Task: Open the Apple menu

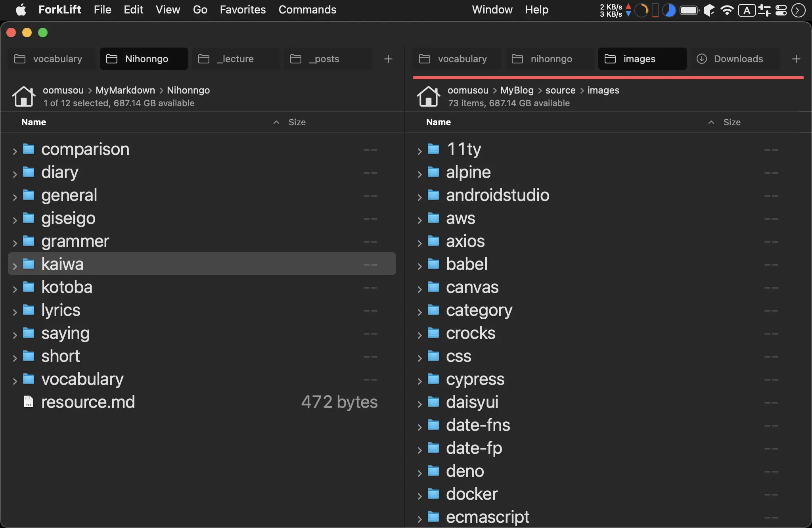Action: tap(21, 10)
